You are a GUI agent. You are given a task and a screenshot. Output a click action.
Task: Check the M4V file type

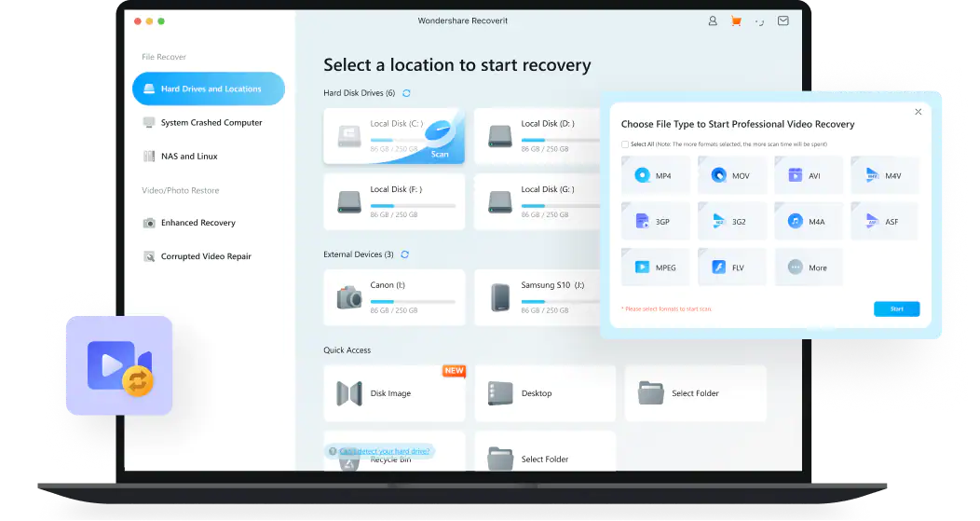(x=884, y=176)
